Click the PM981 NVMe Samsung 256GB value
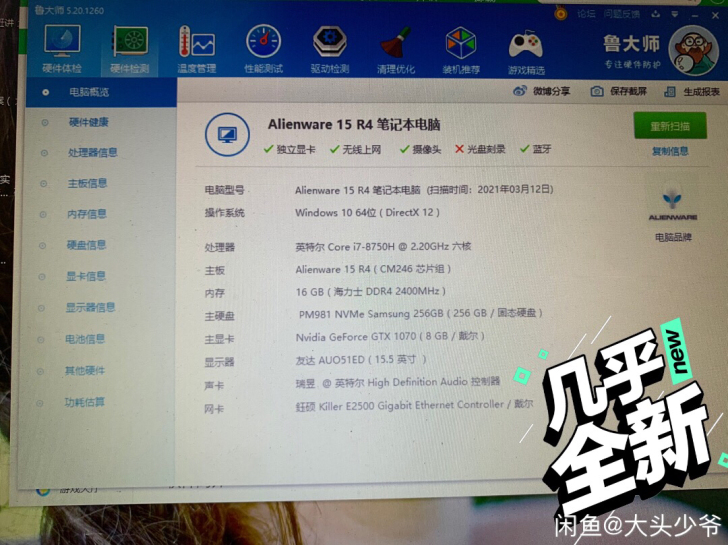This screenshot has width=728, height=545. [420, 314]
